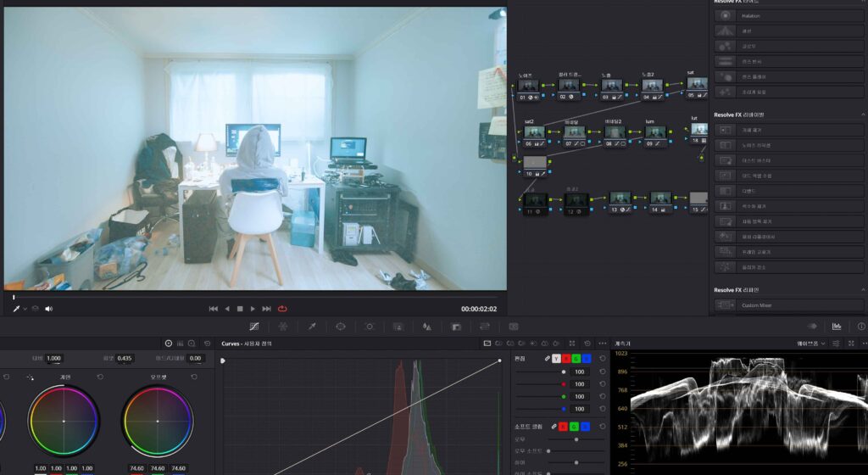868x475 pixels.
Task: Toggle the green curve edit channel
Action: [576, 359]
